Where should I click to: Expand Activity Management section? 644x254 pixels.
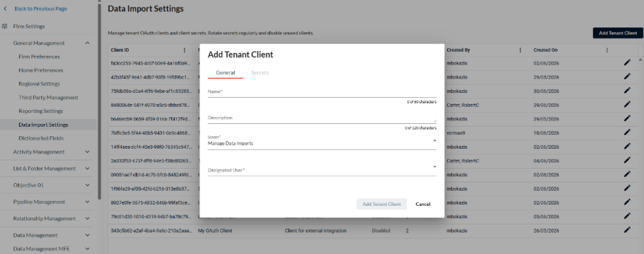point(87,151)
